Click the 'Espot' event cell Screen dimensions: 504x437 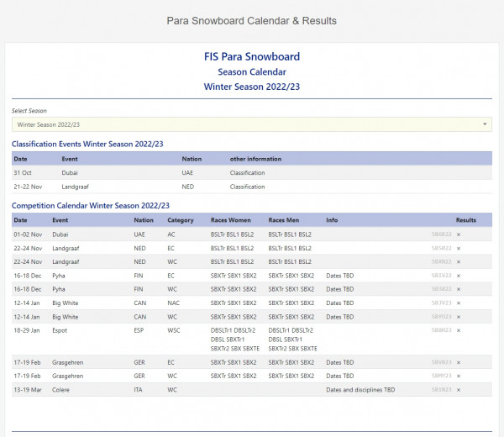pyautogui.click(x=60, y=330)
